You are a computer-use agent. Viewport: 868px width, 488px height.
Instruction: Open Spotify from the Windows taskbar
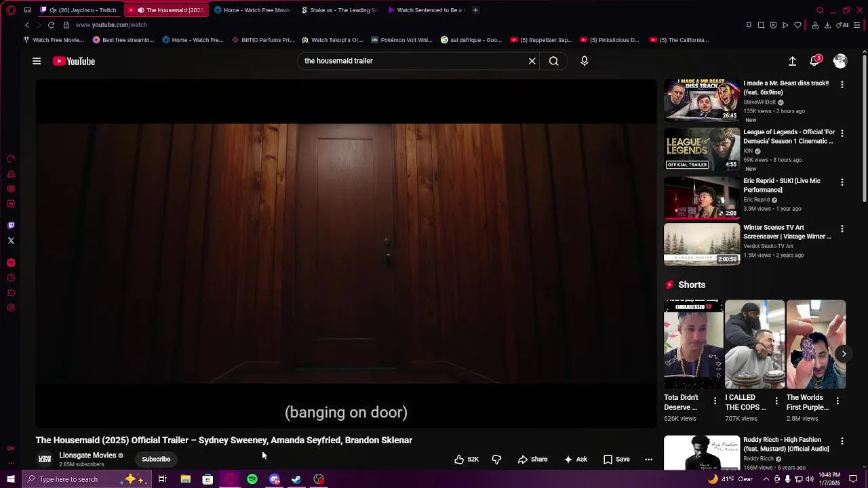(x=252, y=479)
